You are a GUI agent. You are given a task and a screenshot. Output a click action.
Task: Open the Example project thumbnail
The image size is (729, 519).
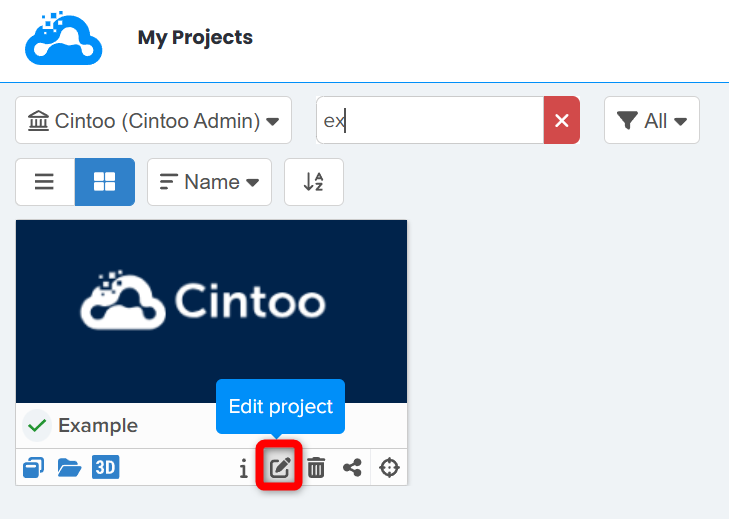coord(212,311)
